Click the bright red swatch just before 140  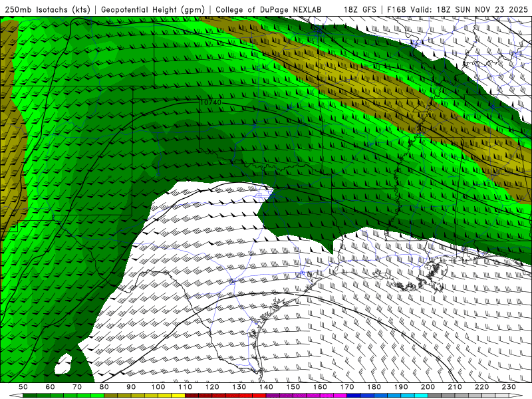(x=259, y=396)
